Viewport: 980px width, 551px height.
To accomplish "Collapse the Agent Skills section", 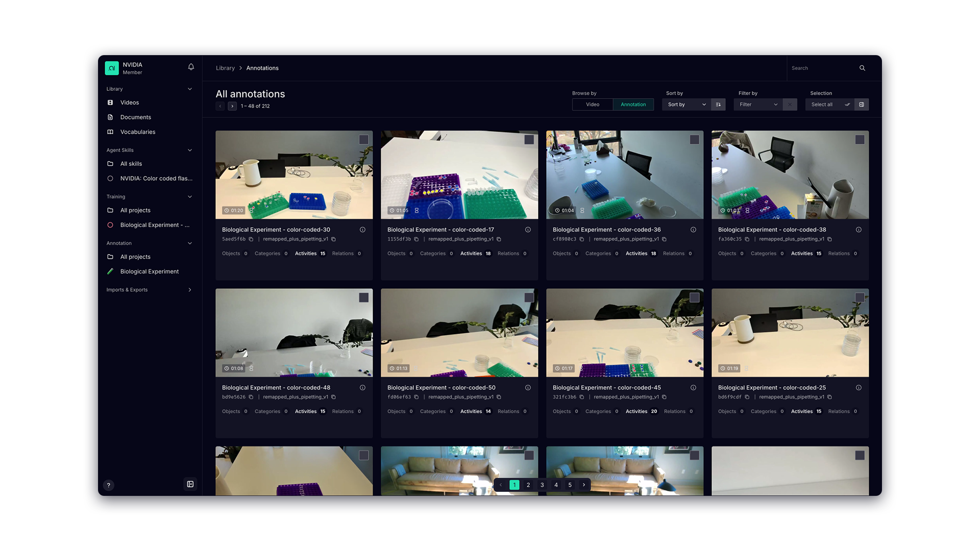I will [x=190, y=150].
